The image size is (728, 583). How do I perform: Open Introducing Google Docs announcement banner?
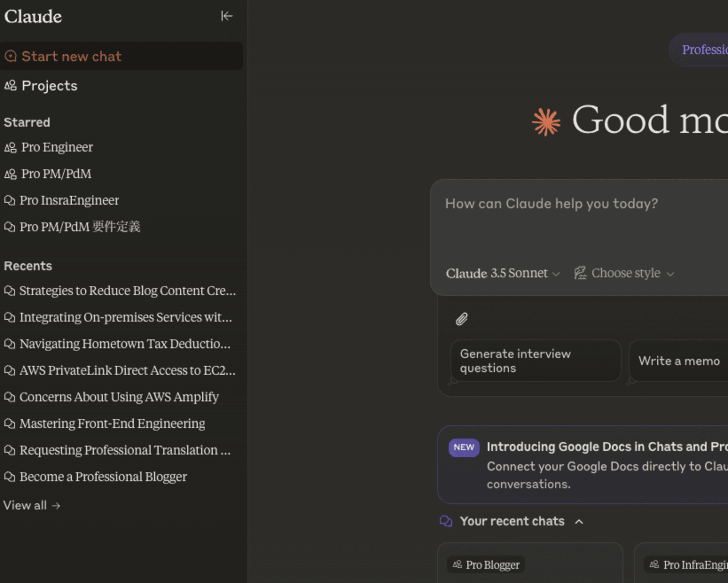[582, 465]
